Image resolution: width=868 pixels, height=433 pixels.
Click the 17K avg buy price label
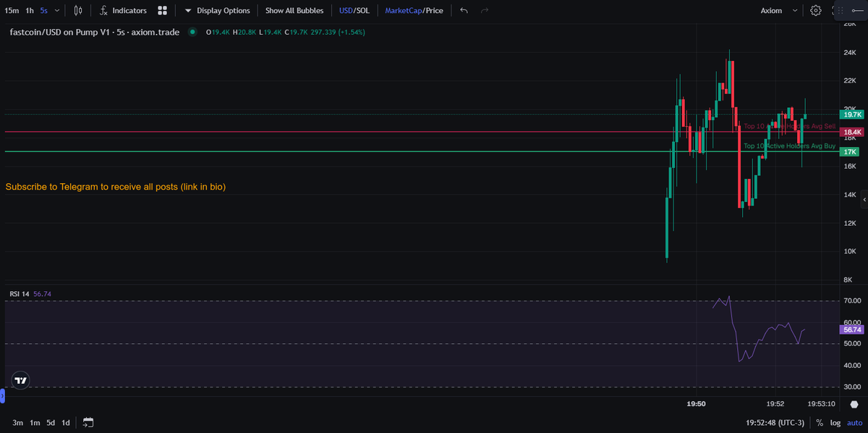pyautogui.click(x=849, y=152)
